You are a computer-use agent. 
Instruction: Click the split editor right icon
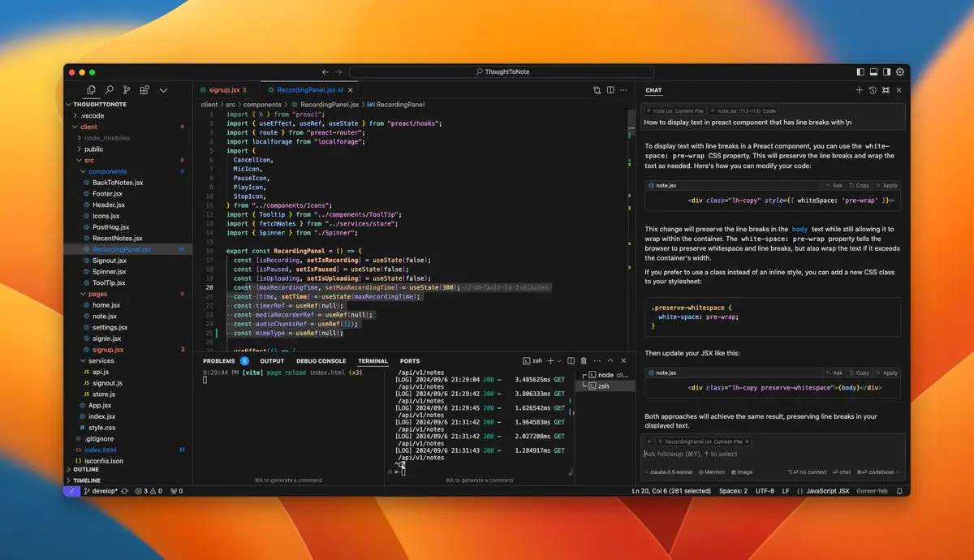(x=610, y=90)
